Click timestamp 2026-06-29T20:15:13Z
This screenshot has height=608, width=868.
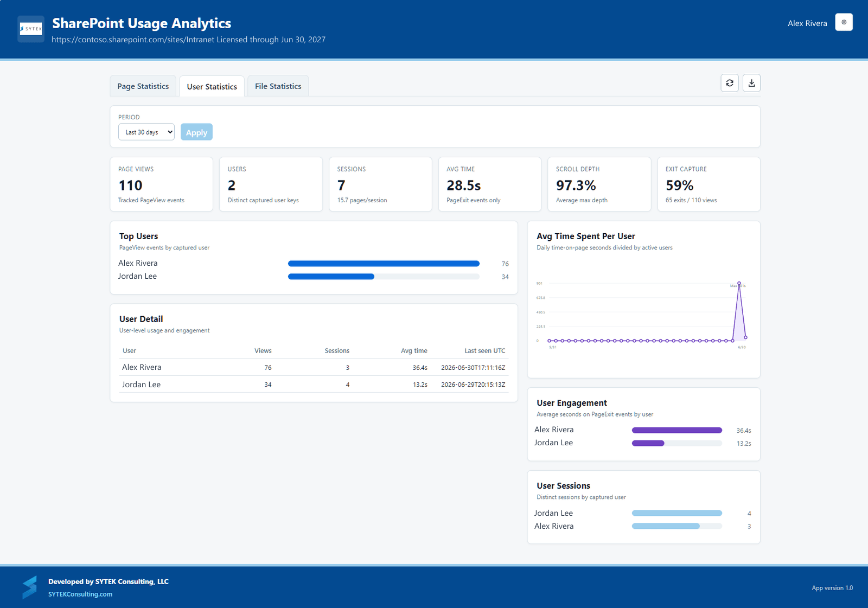click(473, 385)
